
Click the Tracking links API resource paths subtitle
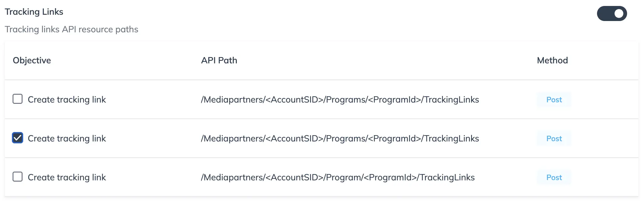click(x=72, y=29)
